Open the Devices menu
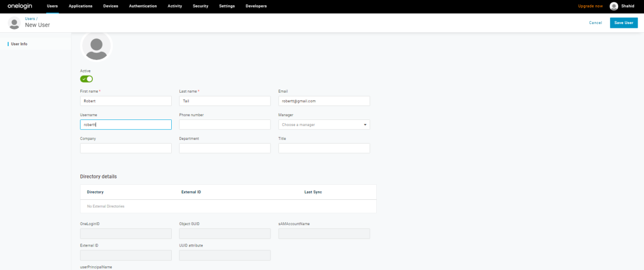This screenshot has width=644, height=270. coord(111,6)
